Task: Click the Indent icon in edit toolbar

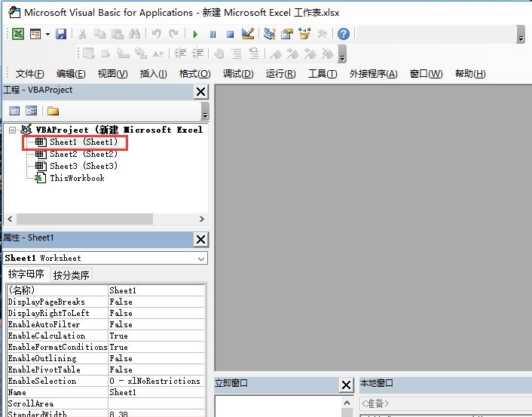Action: [x=180, y=54]
